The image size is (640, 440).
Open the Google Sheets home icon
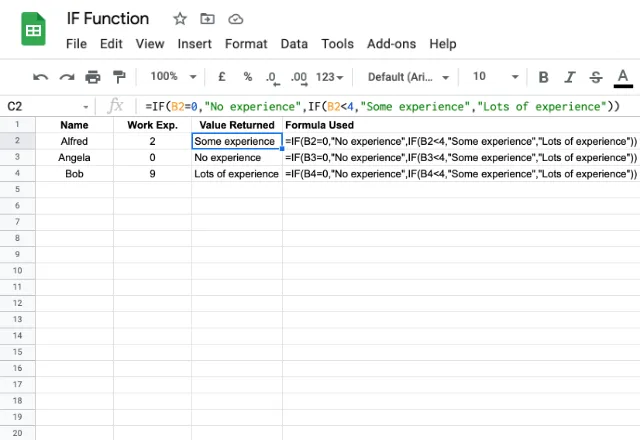coord(33,29)
